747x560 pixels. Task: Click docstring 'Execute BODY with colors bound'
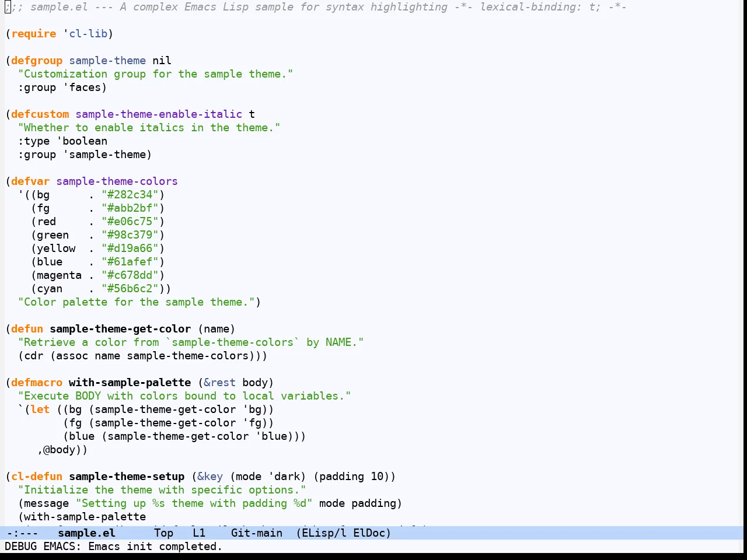pyautogui.click(x=184, y=396)
